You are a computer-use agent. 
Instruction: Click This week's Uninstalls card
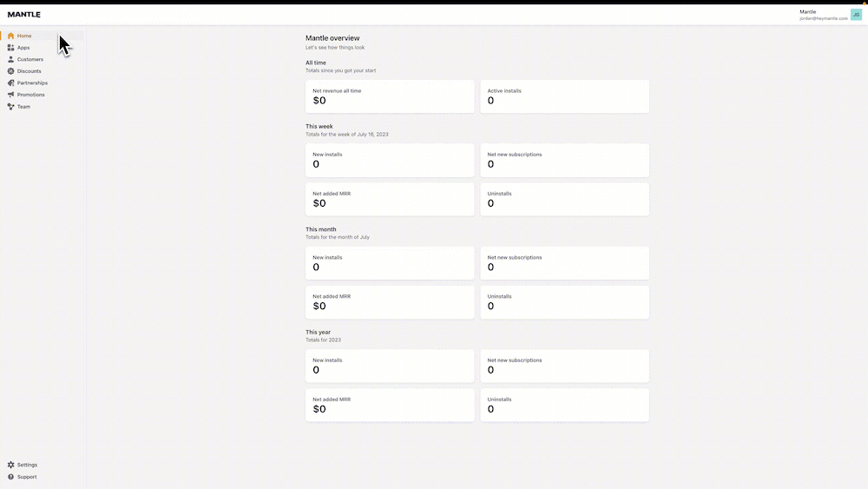(564, 199)
